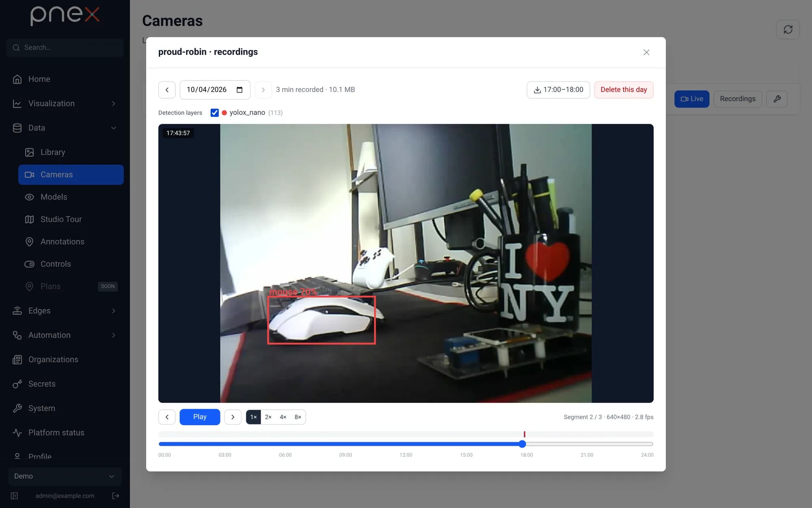Image resolution: width=812 pixels, height=508 pixels.
Task: Click the "Segment 2 / 3 · 640×480 · 2.8 fps" text
Action: pos(609,417)
